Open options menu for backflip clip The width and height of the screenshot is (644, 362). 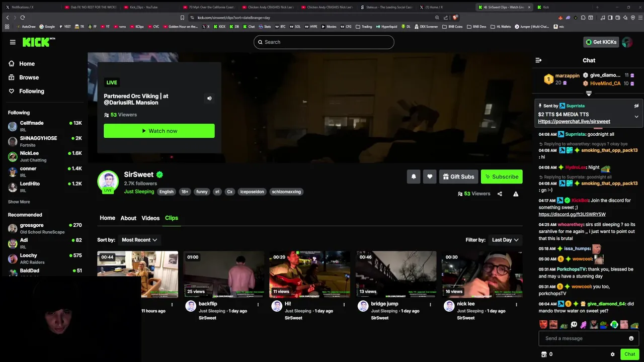coord(258,305)
